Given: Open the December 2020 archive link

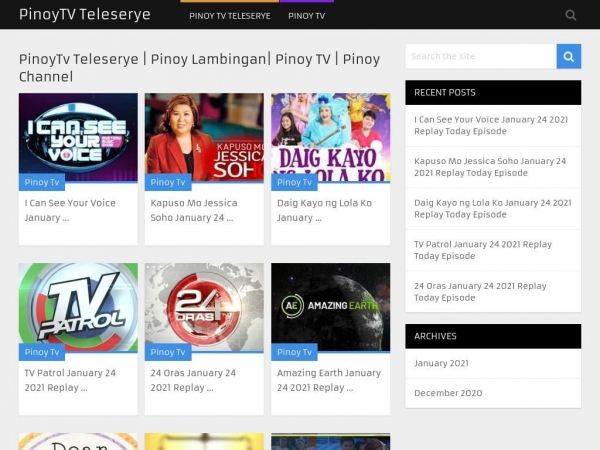Looking at the screenshot, I should [x=448, y=393].
